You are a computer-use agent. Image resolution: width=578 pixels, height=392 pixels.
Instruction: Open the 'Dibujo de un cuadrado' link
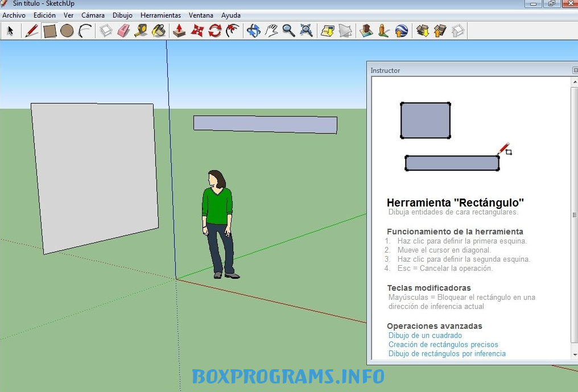tap(425, 336)
